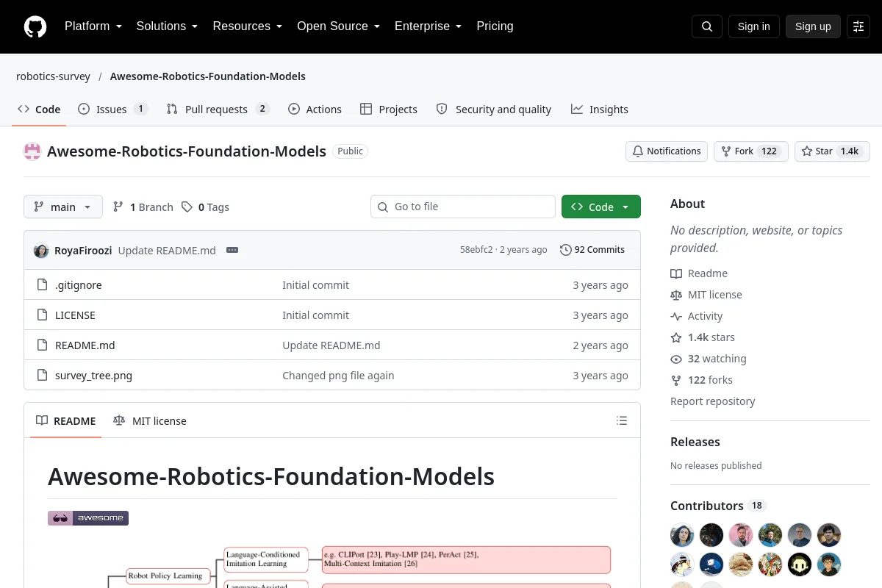Click the eye icon beside 32 watching
Viewport: 882px width, 588px height.
coord(676,359)
